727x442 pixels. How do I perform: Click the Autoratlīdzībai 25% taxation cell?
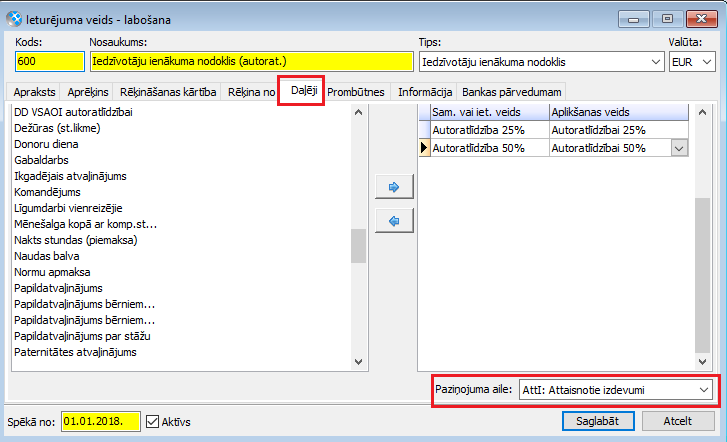pos(619,130)
